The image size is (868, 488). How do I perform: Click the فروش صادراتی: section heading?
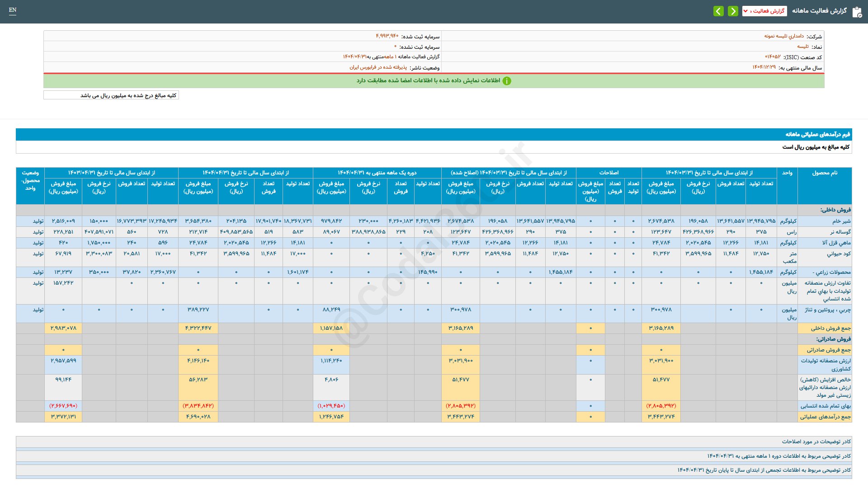point(833,339)
